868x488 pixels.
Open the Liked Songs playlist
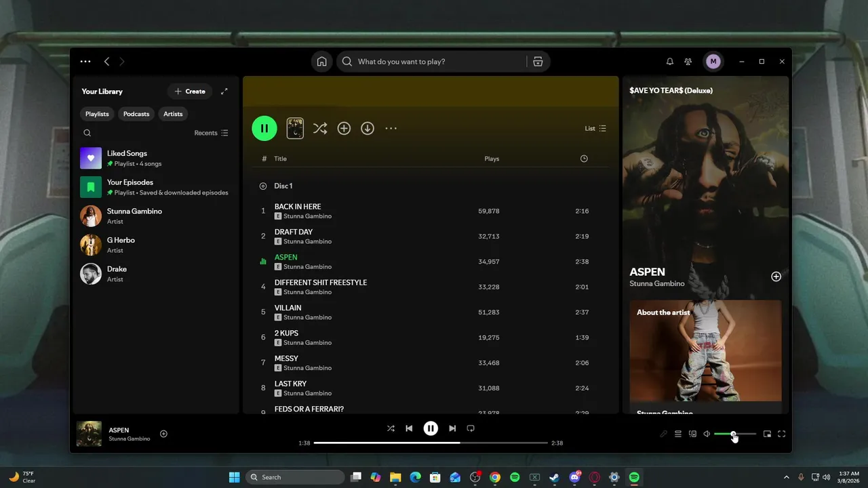pyautogui.click(x=155, y=159)
